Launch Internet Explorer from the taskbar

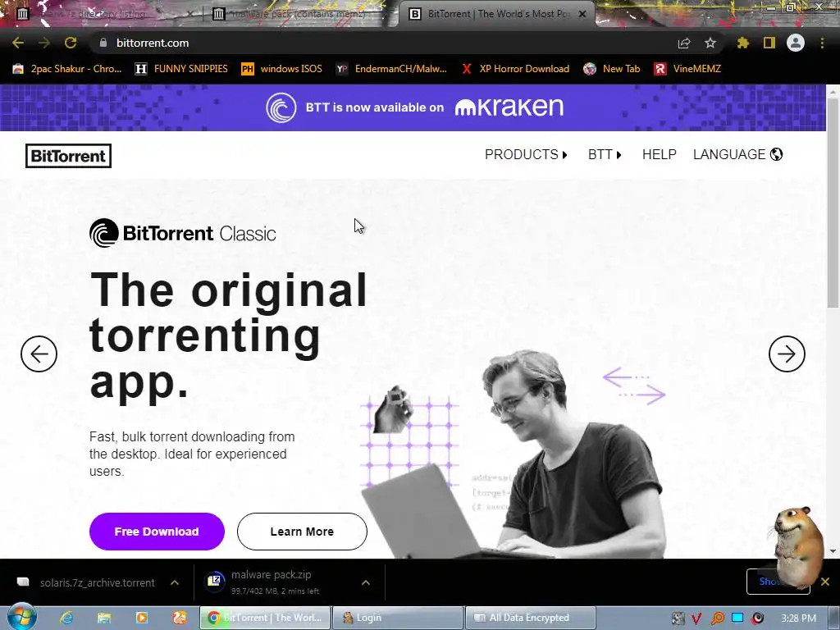66,618
